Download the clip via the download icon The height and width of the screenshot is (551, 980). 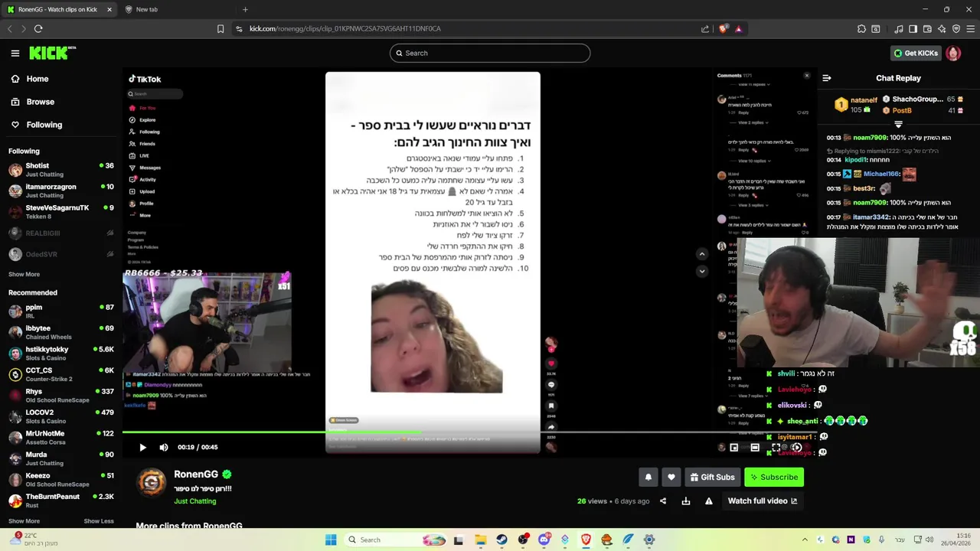[686, 501]
